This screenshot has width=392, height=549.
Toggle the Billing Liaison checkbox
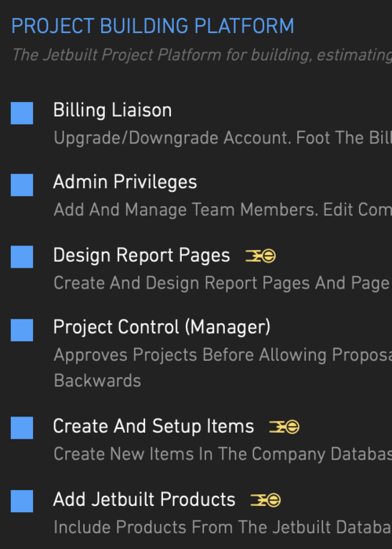point(22,113)
